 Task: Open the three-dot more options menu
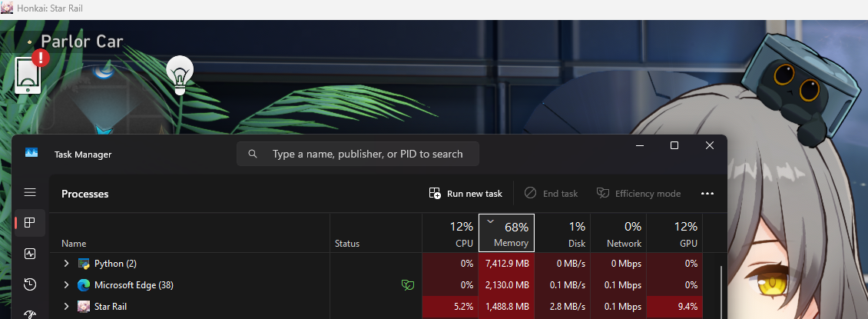[707, 193]
